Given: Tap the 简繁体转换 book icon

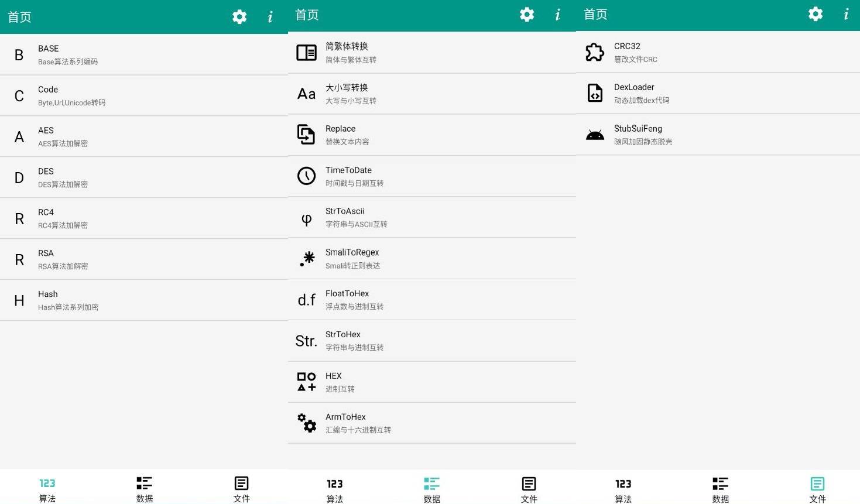Looking at the screenshot, I should click(x=306, y=53).
